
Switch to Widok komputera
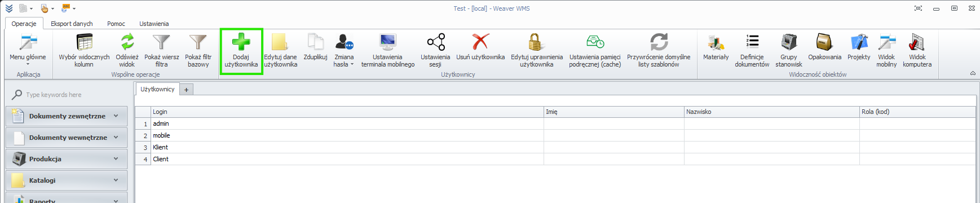pyautogui.click(x=917, y=50)
